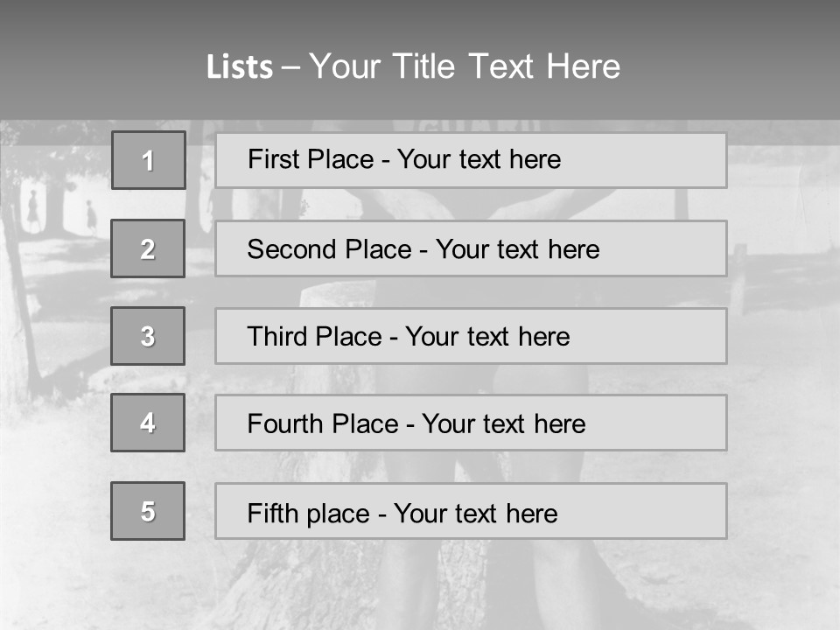Select the 'Second Place' text box
This screenshot has width=840, height=630.
[x=471, y=248]
